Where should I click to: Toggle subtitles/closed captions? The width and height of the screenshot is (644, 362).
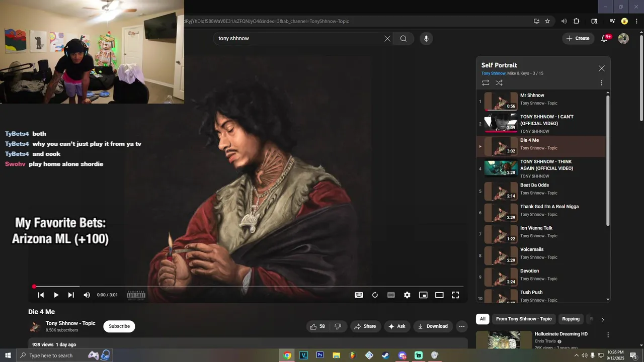click(x=391, y=295)
